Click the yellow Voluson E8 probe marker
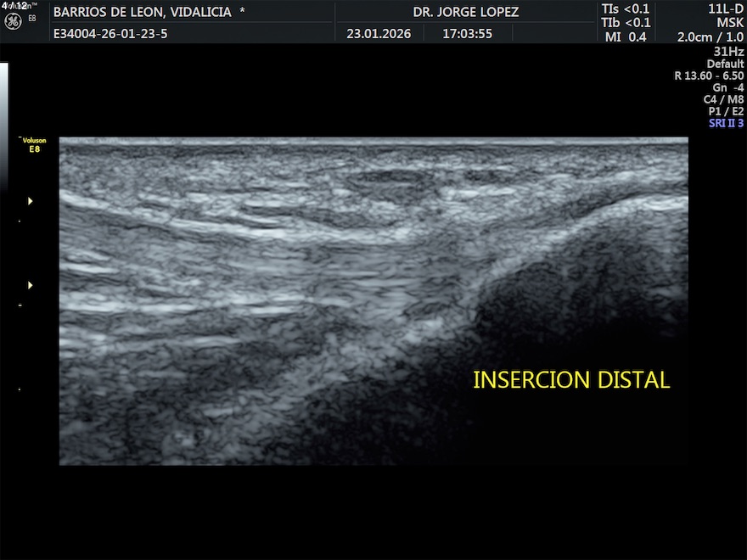Image resolution: width=747 pixels, height=560 pixels. [x=34, y=144]
